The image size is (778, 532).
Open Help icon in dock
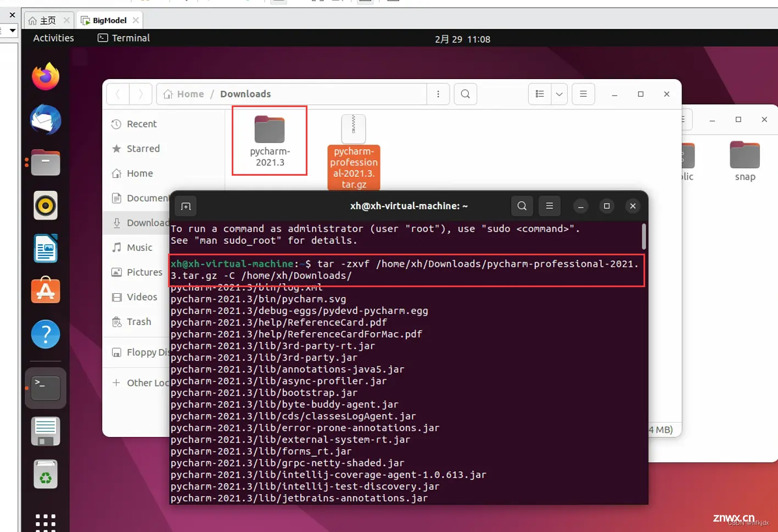46,334
